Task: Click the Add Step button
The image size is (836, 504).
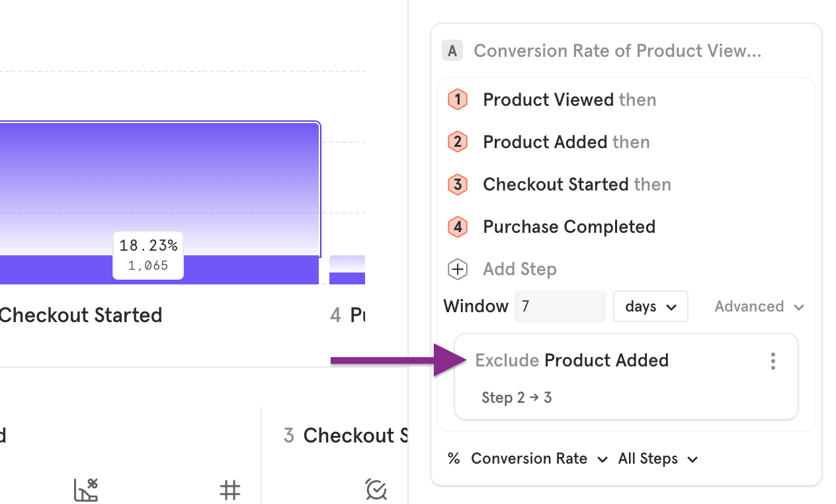Action: [520, 269]
